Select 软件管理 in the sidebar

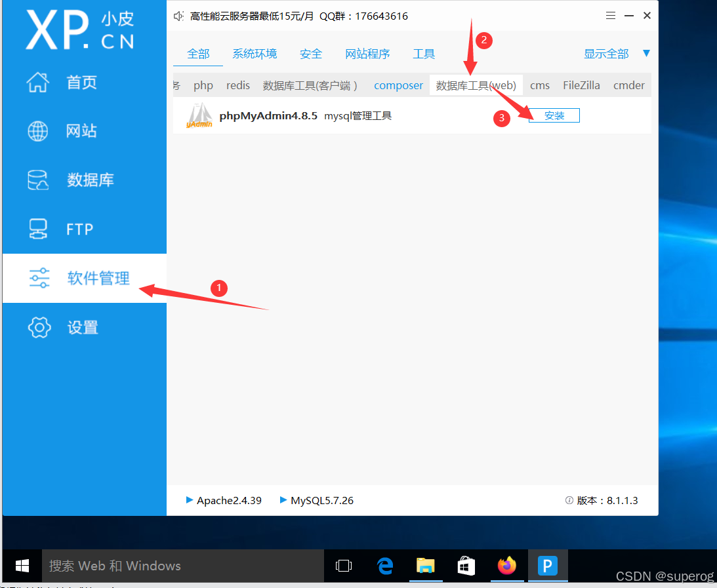click(85, 278)
